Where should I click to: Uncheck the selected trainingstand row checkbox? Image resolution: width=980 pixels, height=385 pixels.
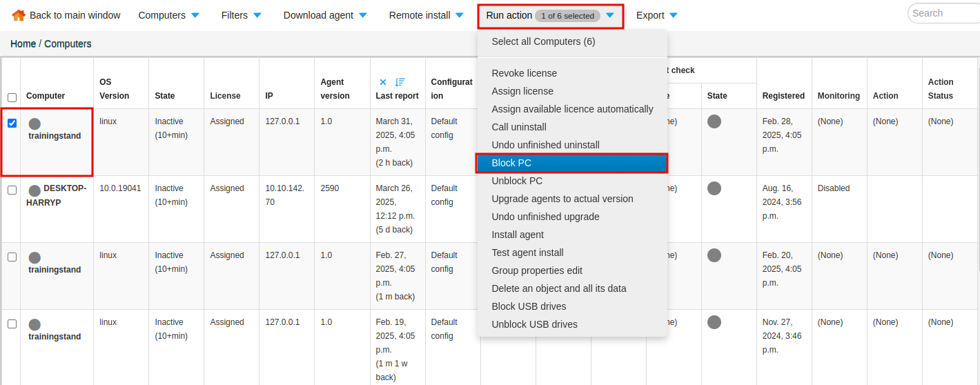pos(12,124)
